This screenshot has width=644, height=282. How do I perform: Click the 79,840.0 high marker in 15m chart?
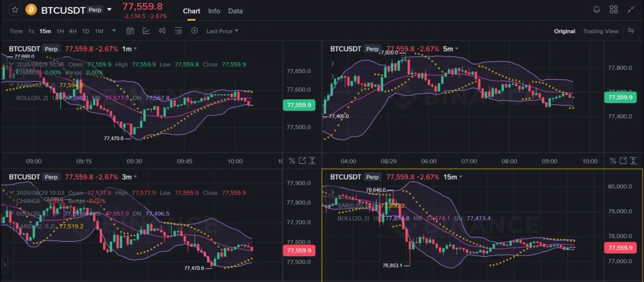click(x=376, y=190)
